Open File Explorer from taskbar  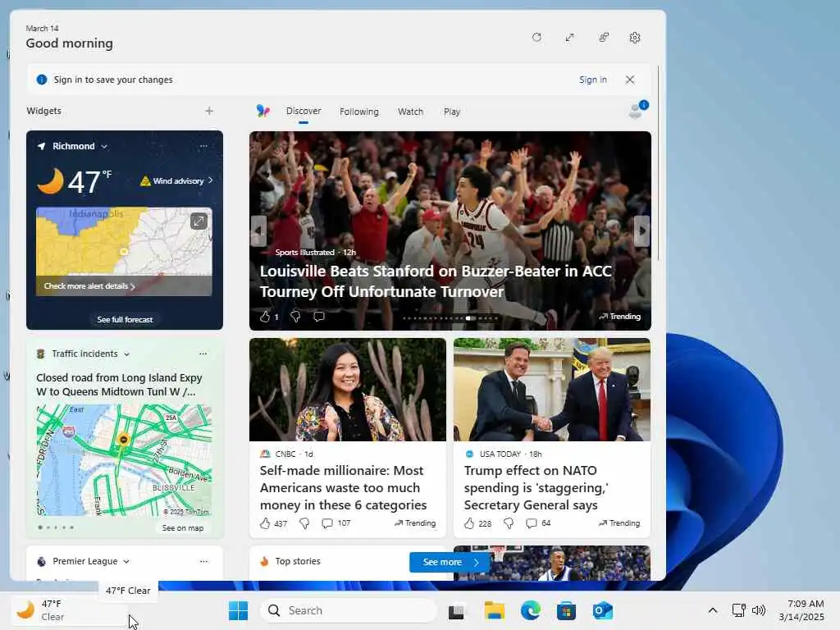494,610
